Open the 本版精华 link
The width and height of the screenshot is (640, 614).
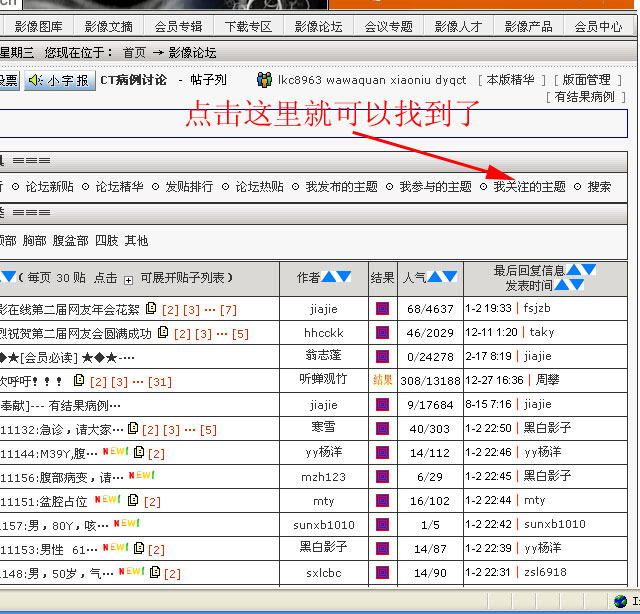[512, 80]
